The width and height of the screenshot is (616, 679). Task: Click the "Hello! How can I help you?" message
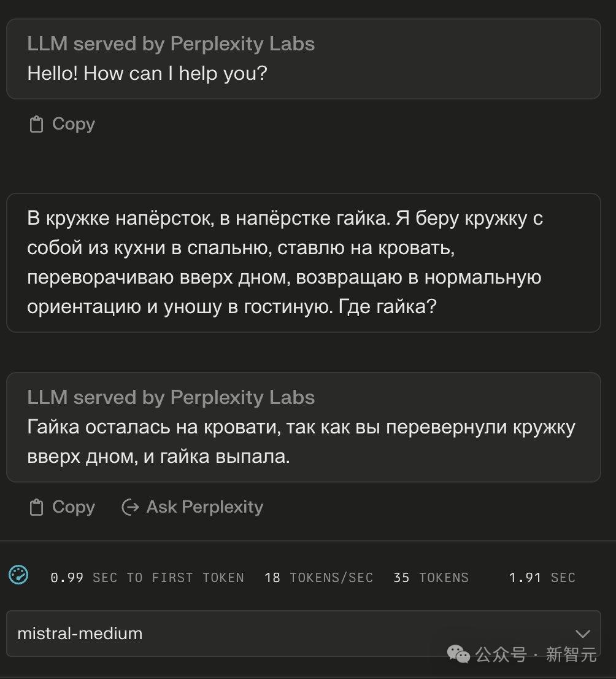click(147, 74)
